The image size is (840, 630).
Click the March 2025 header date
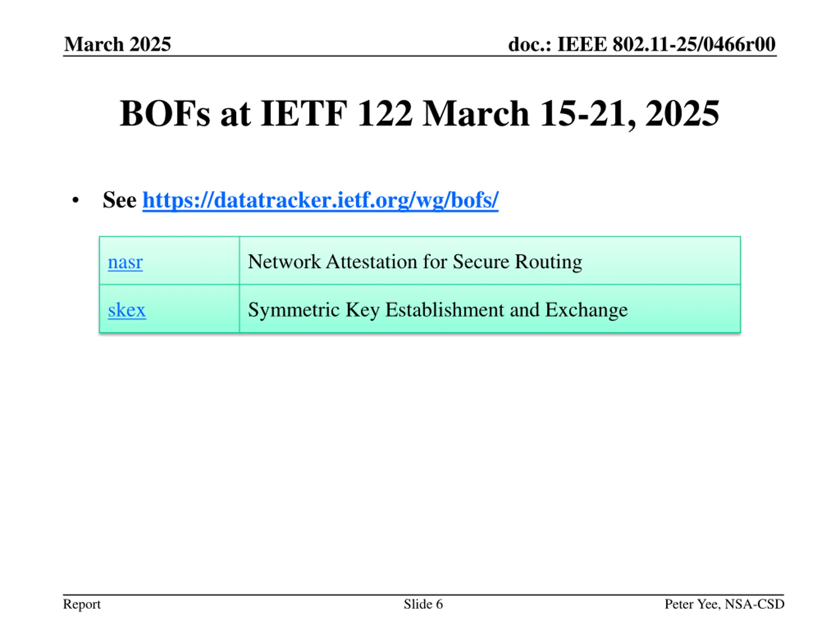(x=117, y=44)
